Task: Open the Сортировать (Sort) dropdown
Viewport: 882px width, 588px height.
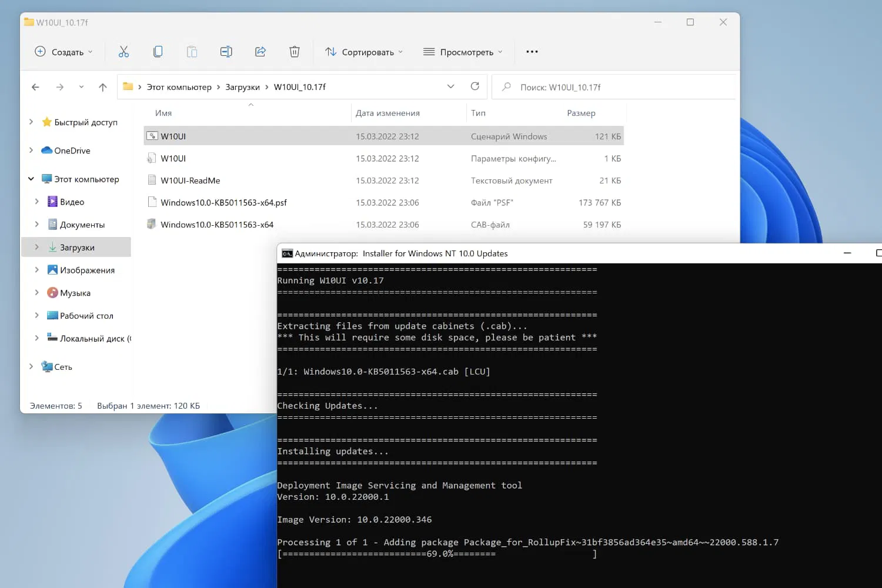Action: [364, 52]
